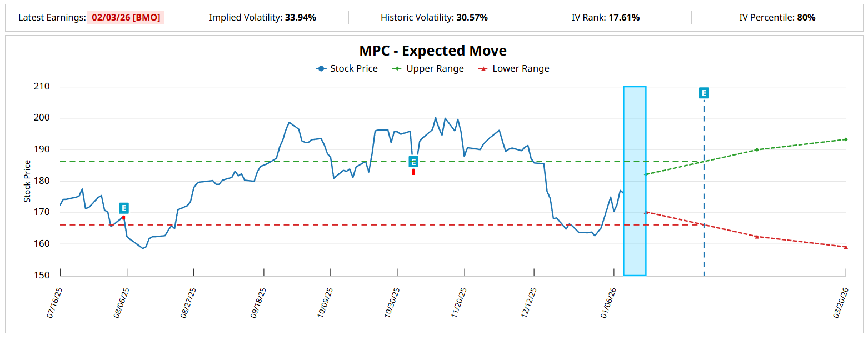Click the August earnings E marker
The width and height of the screenshot is (868, 340).
pyautogui.click(x=124, y=208)
